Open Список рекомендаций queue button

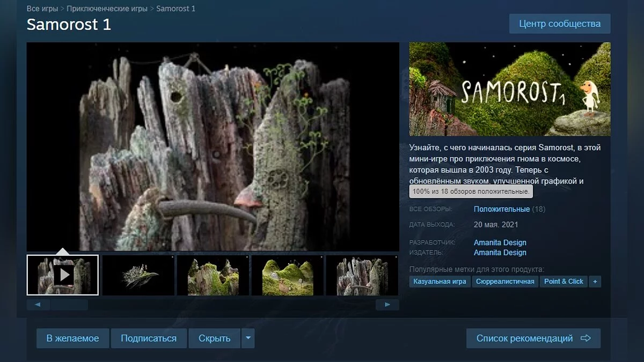tap(533, 338)
